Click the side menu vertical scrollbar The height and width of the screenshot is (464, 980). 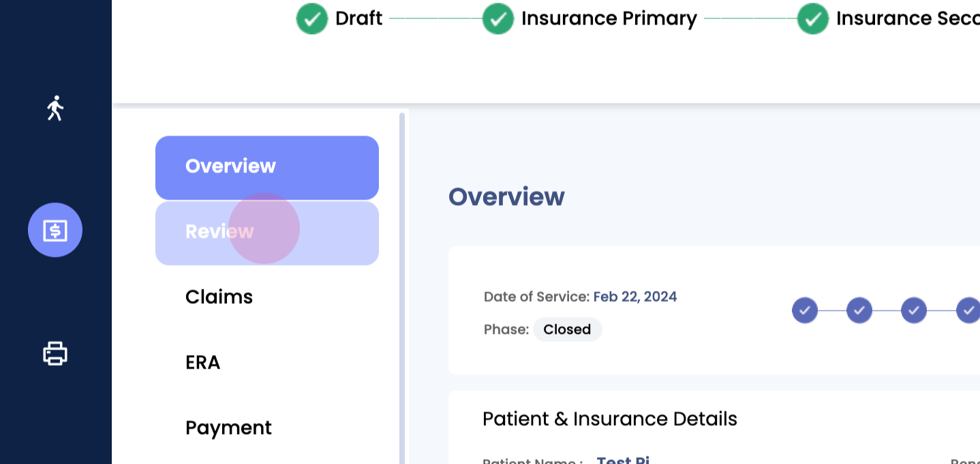(402, 286)
